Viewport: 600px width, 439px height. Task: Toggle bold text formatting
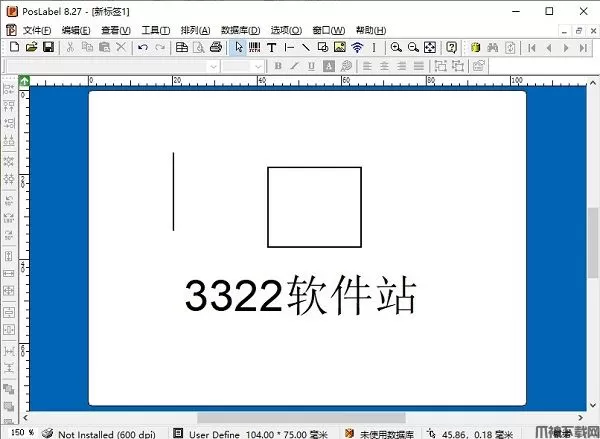(x=278, y=66)
